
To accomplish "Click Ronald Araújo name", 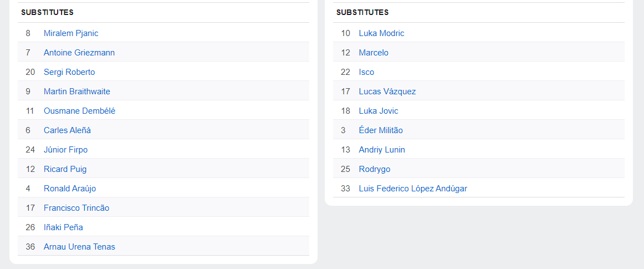I will click(70, 189).
